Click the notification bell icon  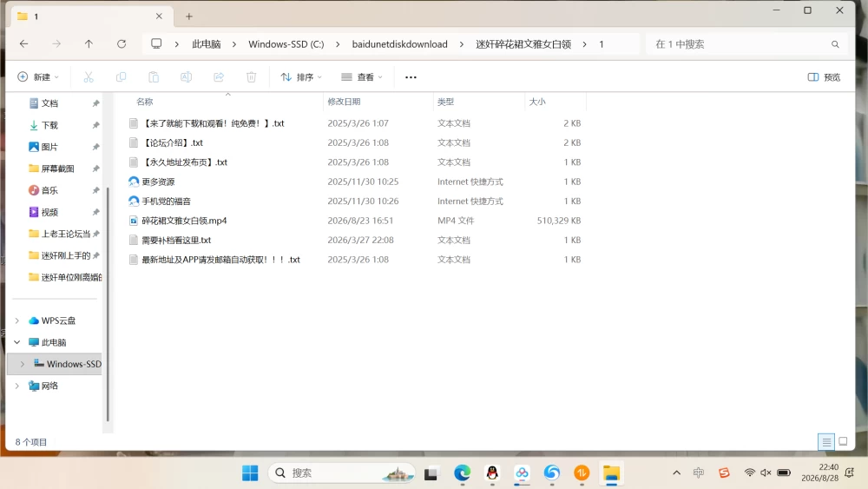pyautogui.click(x=849, y=472)
